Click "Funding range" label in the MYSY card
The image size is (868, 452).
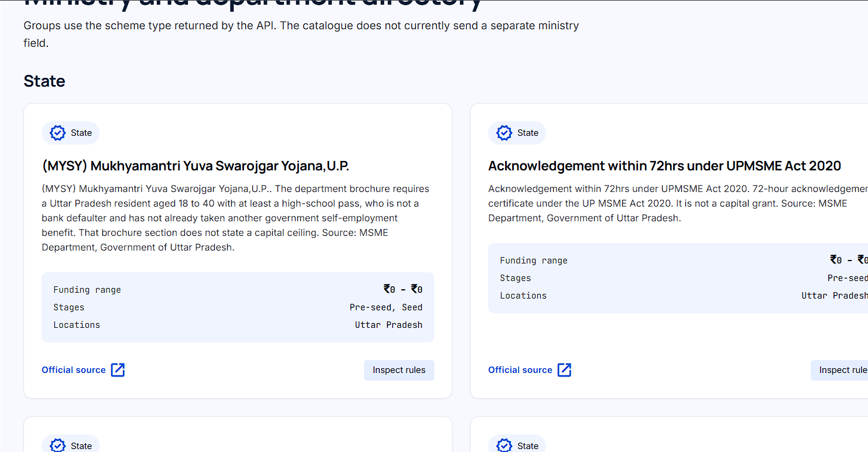(87, 290)
